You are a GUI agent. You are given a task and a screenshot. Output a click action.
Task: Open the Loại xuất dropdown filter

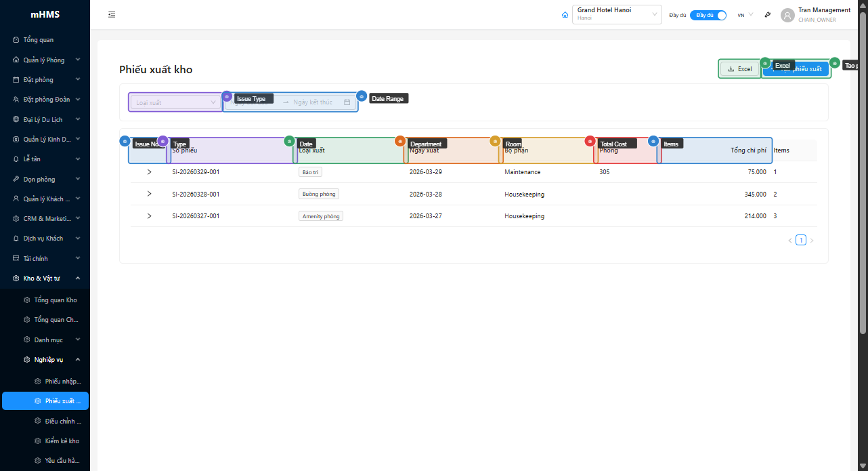[x=175, y=102]
